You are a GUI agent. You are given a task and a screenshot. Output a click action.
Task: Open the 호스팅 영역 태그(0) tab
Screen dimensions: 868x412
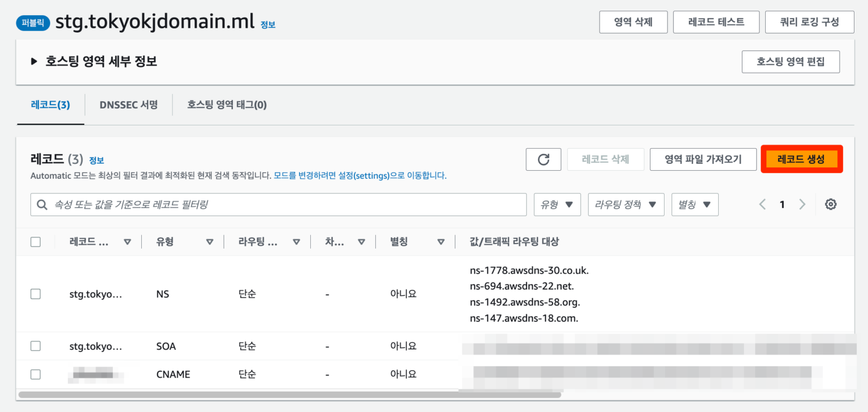click(x=226, y=105)
